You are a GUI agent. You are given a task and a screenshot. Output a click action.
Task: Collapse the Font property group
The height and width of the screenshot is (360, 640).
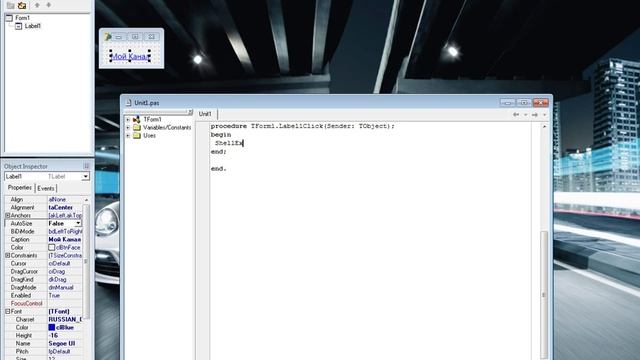coord(8,311)
